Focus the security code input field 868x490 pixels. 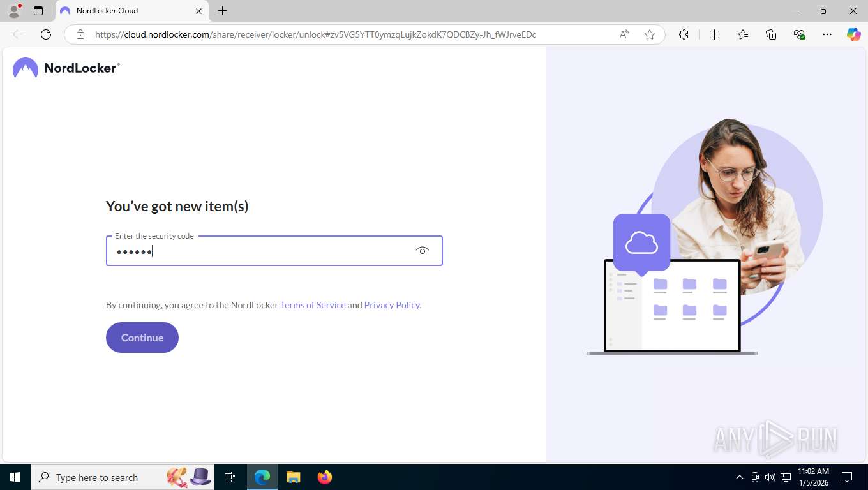(274, 251)
